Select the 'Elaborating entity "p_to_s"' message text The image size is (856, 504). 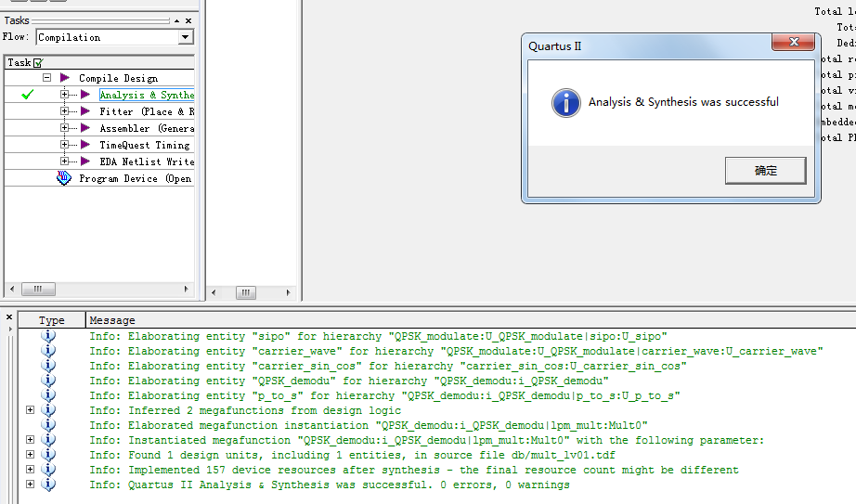click(385, 395)
